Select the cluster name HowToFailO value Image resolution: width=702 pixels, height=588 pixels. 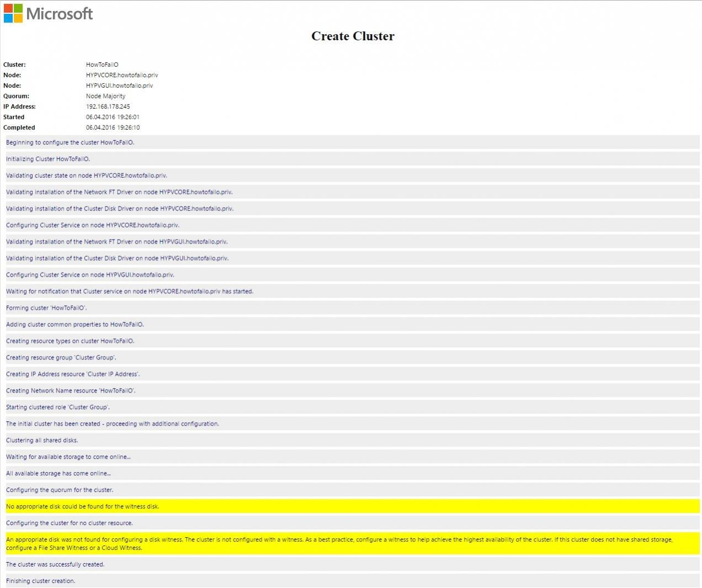pos(102,65)
